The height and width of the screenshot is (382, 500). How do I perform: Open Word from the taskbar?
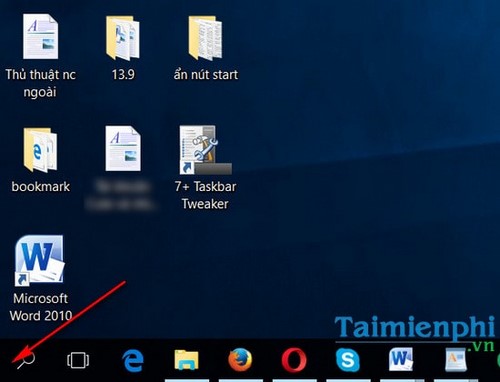(401, 359)
